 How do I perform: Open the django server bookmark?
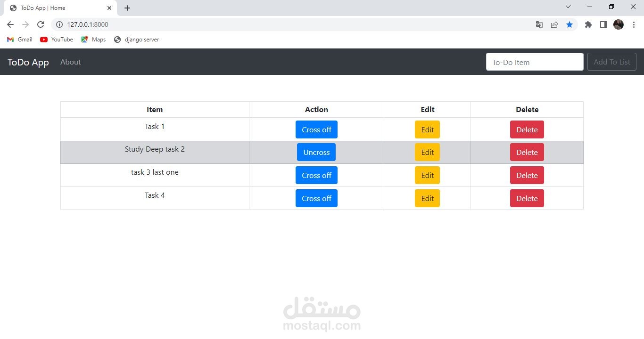click(137, 40)
